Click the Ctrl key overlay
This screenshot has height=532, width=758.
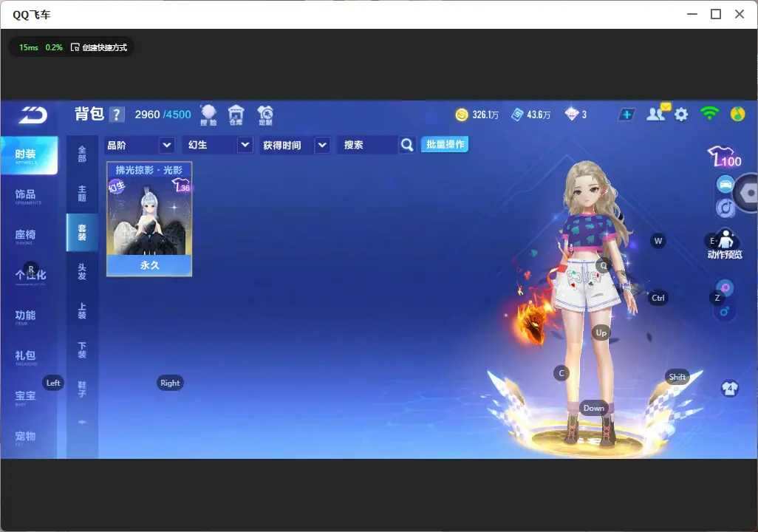(x=658, y=298)
